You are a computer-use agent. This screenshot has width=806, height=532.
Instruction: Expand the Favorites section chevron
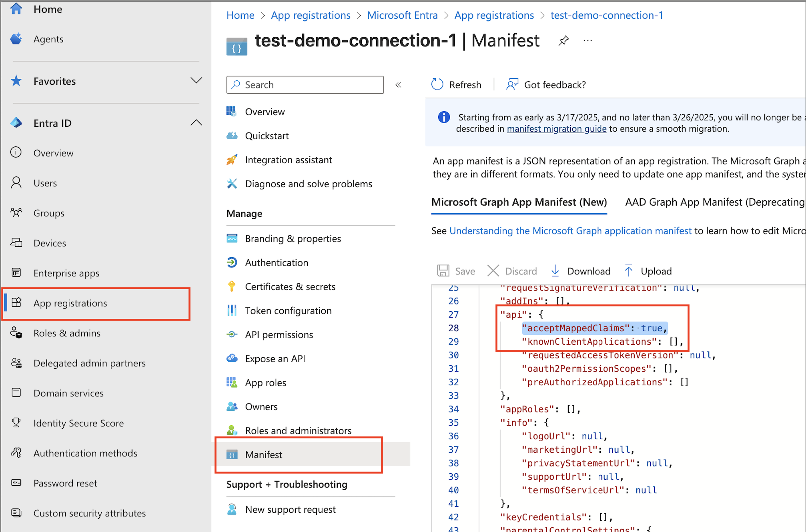[x=196, y=81]
